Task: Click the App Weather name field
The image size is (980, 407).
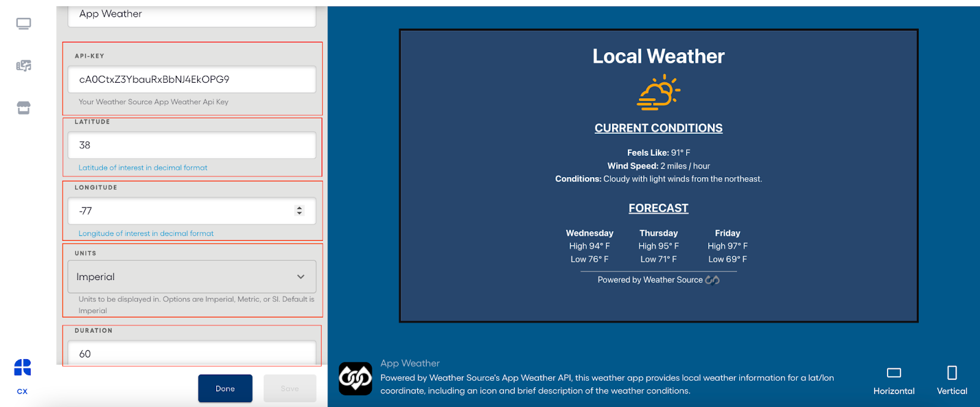Action: coord(192,15)
